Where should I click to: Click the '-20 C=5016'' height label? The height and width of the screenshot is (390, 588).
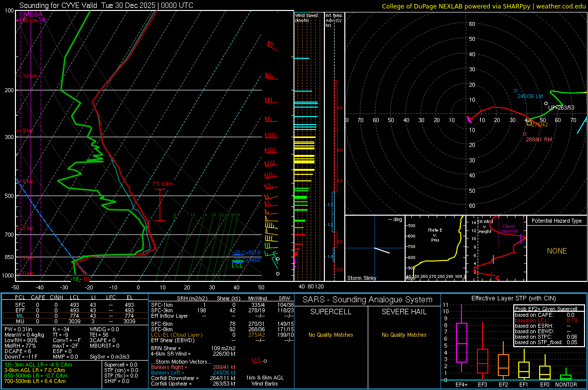[x=246, y=253]
